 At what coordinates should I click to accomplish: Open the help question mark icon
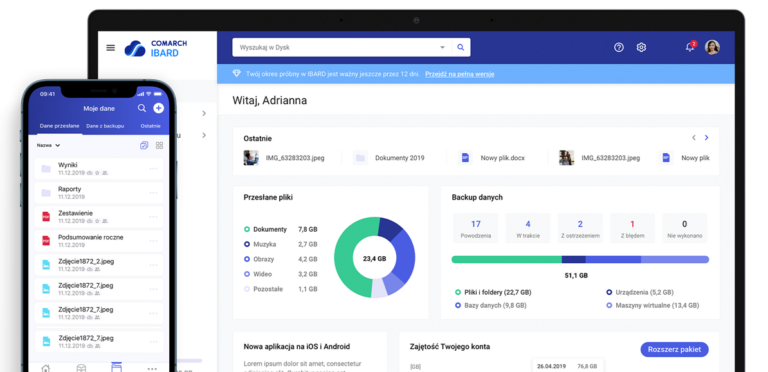click(619, 47)
